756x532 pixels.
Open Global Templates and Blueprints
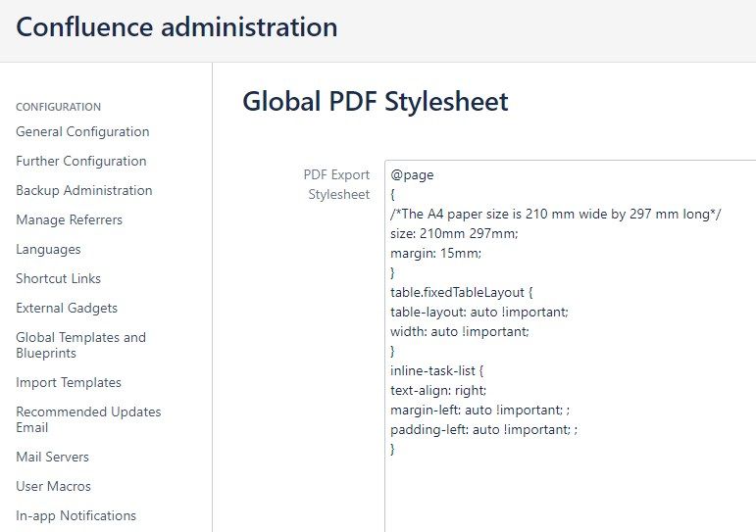click(81, 345)
